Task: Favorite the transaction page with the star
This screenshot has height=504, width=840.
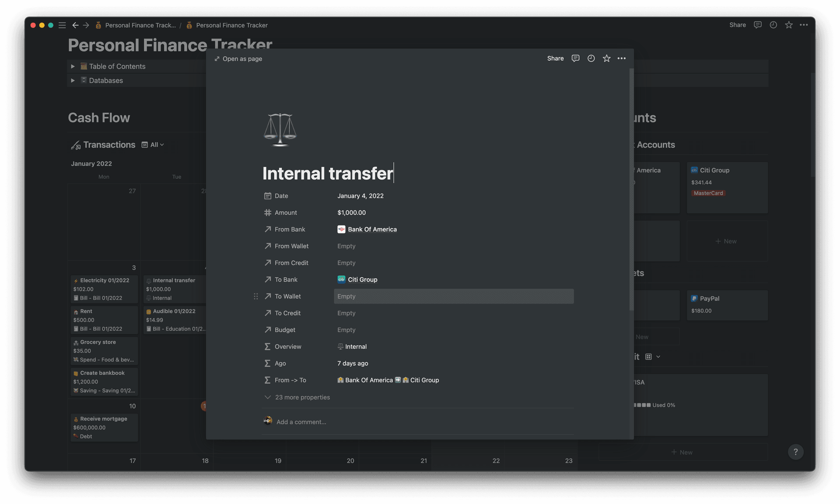Action: (606, 58)
